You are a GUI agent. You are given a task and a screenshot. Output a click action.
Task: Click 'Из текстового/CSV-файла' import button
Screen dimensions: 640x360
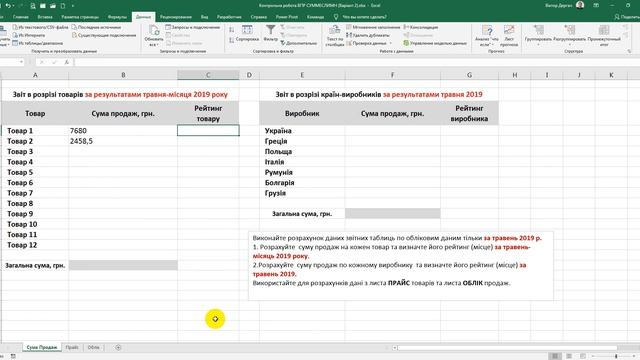point(40,27)
